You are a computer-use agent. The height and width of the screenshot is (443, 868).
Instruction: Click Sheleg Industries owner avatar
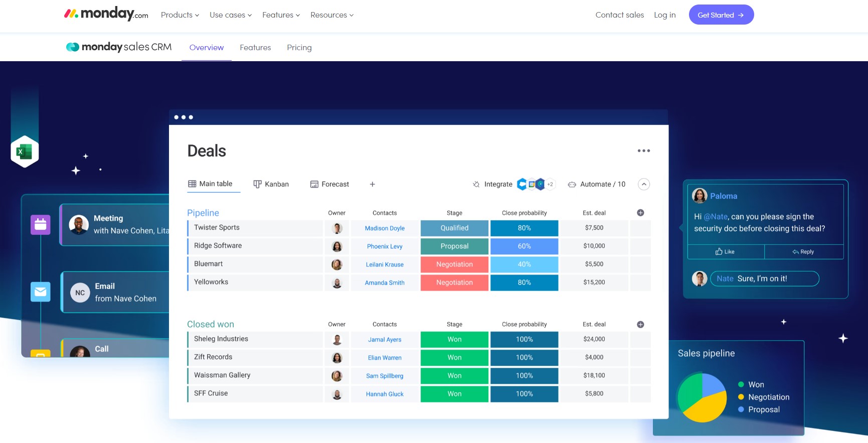coord(337,340)
